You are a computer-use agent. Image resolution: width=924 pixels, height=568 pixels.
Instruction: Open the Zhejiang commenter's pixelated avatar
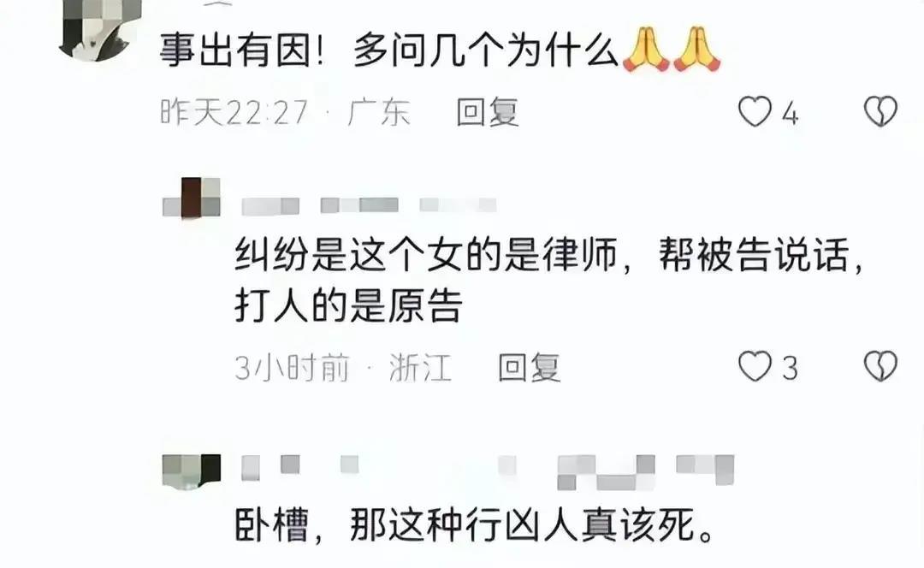coord(192,198)
